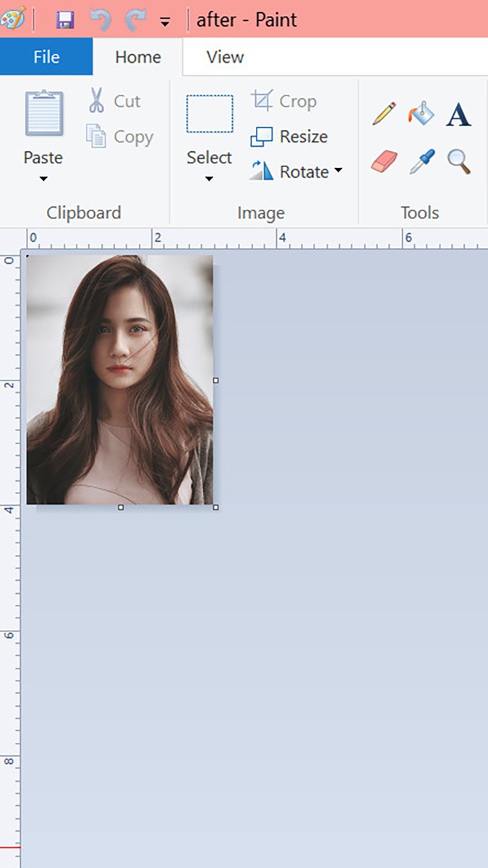Expand the Select dropdown arrow
Screen dimensions: 488x868
(209, 179)
